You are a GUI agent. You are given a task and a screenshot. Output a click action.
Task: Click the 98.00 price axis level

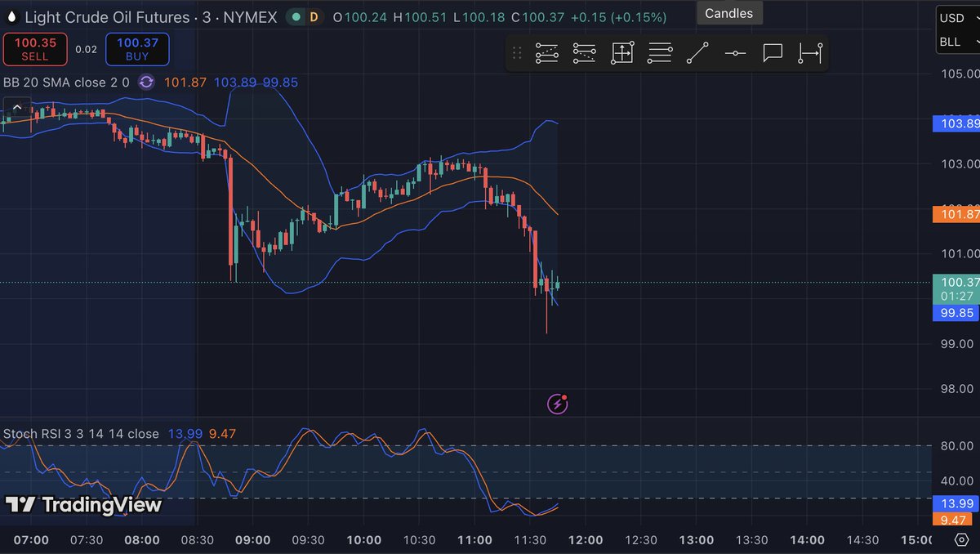coord(955,389)
